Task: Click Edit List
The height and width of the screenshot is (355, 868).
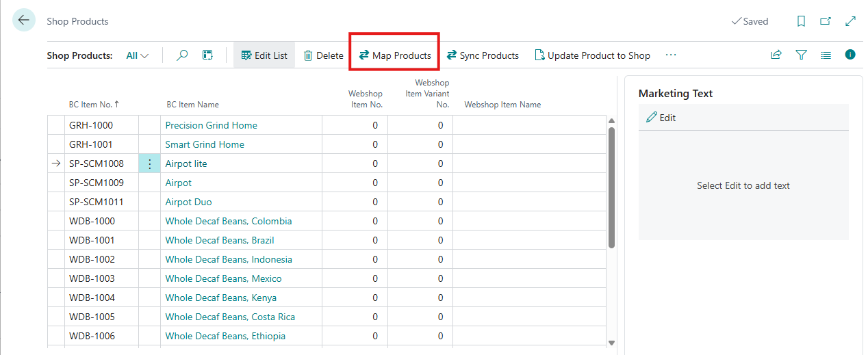Action: tap(264, 55)
